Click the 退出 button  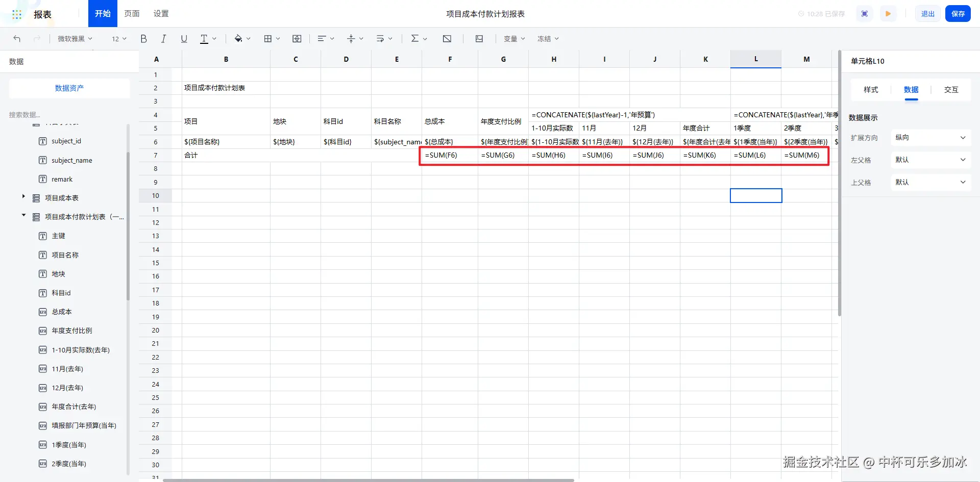click(928, 14)
